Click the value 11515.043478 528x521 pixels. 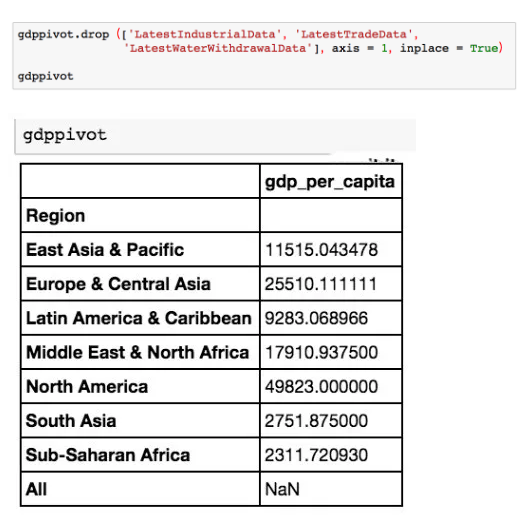click(321, 250)
